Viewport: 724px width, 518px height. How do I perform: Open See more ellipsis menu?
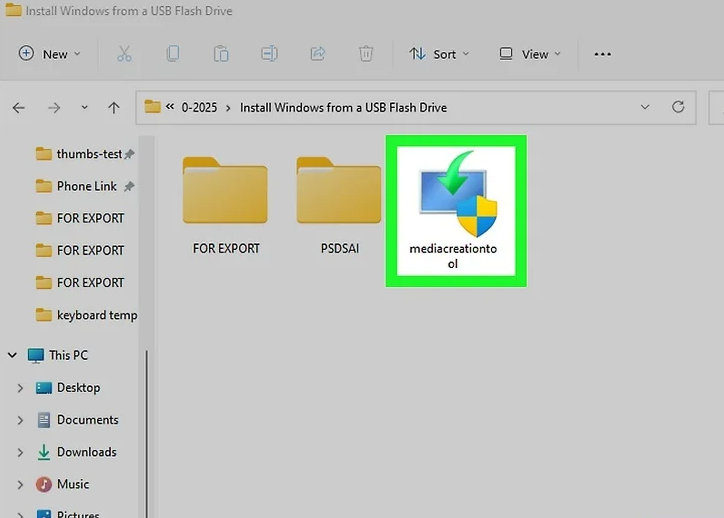point(602,54)
